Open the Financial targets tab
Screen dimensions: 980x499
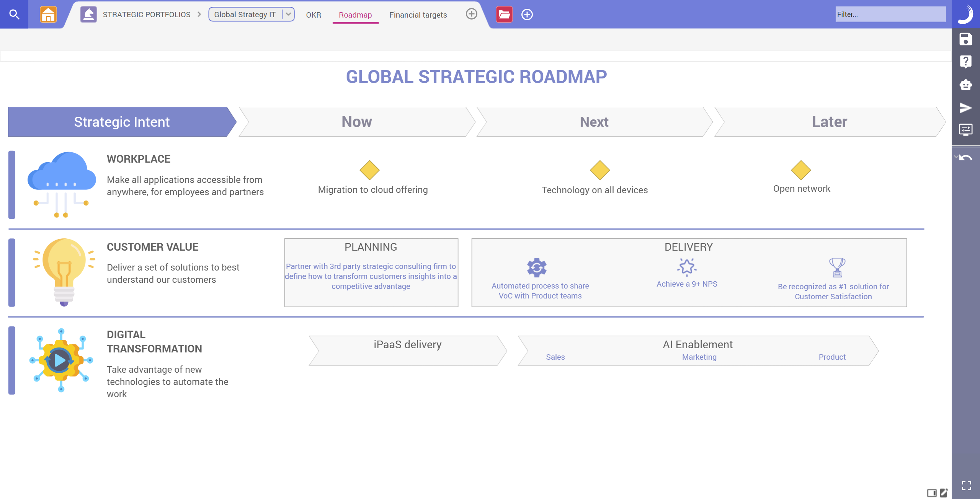(x=418, y=15)
